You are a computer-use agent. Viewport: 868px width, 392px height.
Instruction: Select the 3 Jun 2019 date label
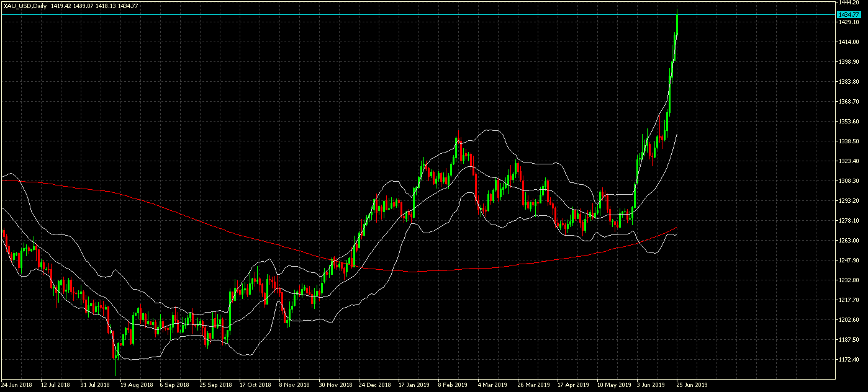click(652, 385)
